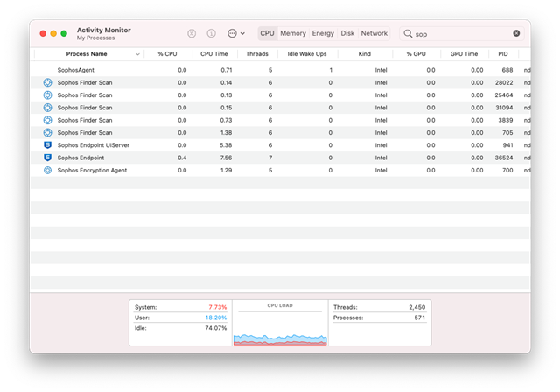Click PID value 941
Viewport: 560px width, 392px height.
coord(507,145)
